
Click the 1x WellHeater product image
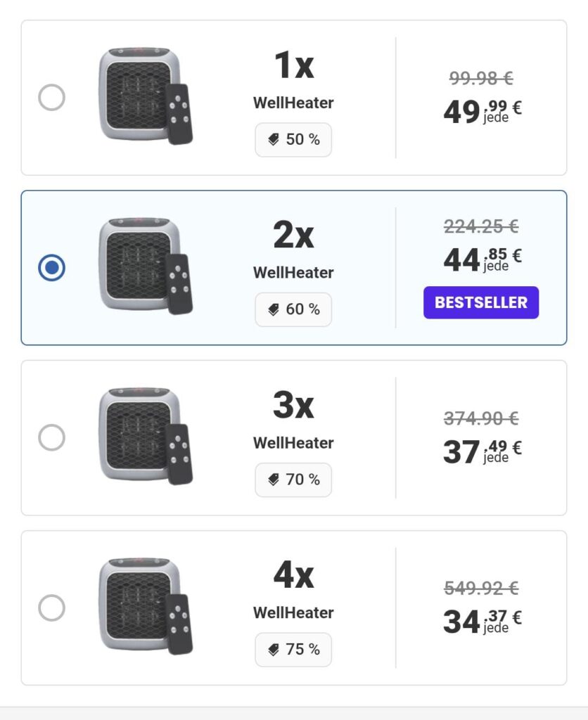pos(144,96)
